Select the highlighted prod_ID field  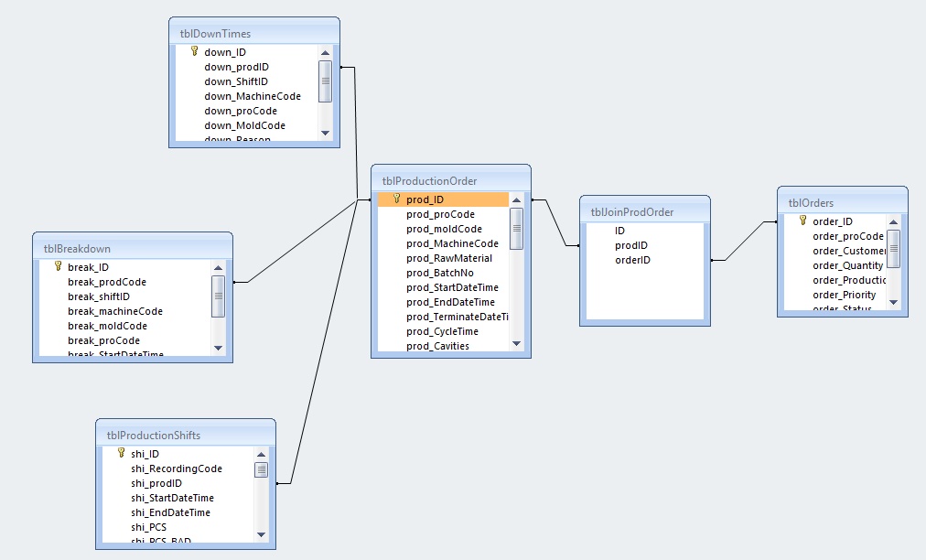tap(443, 199)
